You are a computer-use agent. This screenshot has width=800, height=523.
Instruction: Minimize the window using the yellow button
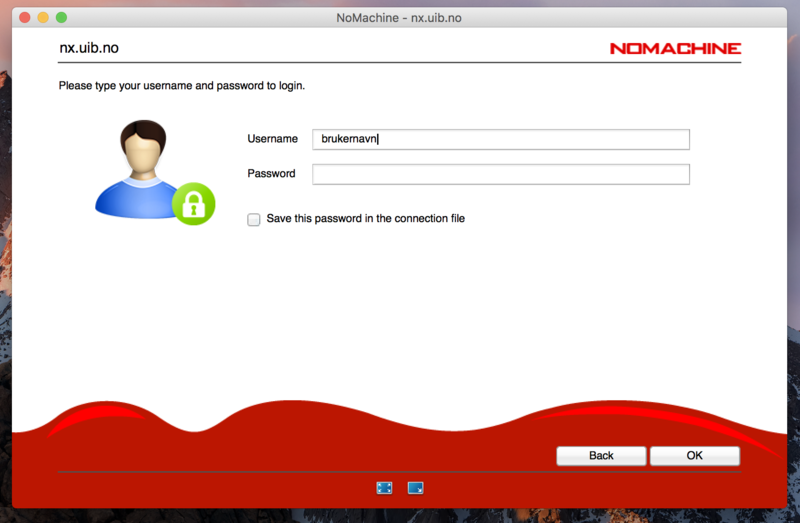click(43, 18)
